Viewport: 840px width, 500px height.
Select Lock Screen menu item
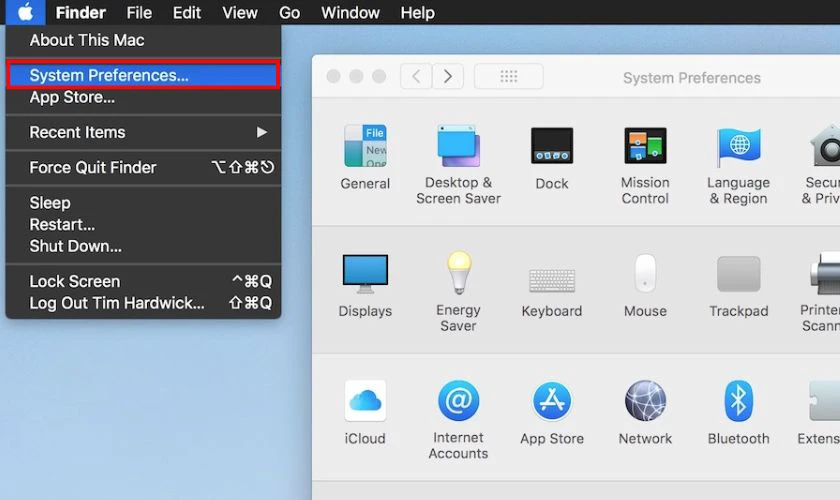pyautogui.click(x=143, y=281)
